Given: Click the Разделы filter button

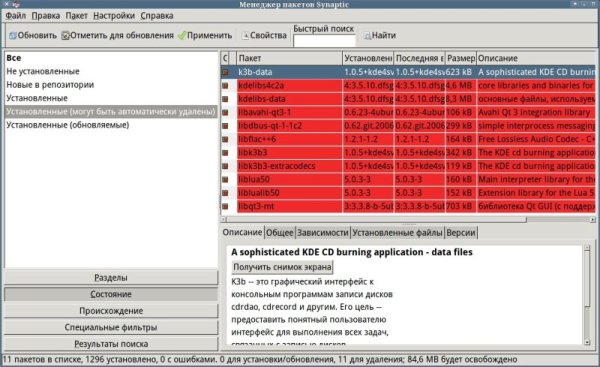Looking at the screenshot, I should tap(111, 277).
